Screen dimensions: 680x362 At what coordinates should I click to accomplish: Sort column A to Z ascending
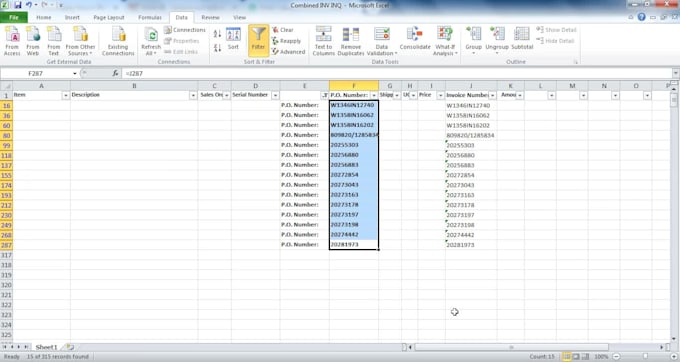tap(217, 33)
